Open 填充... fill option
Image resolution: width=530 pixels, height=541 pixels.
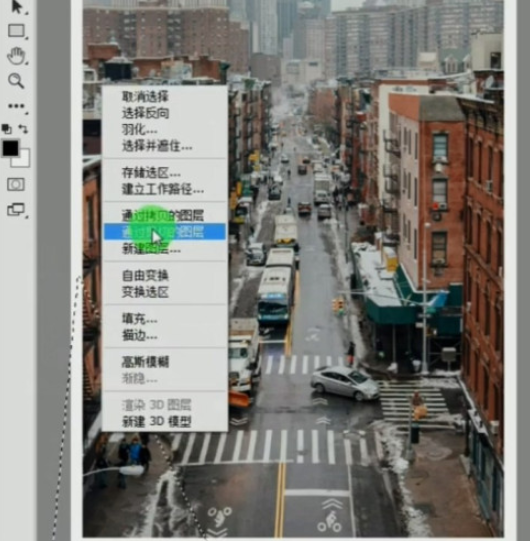pos(139,318)
